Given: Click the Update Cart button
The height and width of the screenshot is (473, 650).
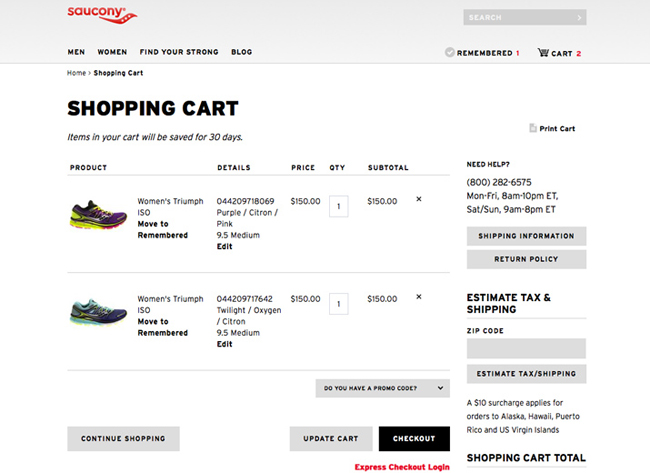Looking at the screenshot, I should 331,439.
